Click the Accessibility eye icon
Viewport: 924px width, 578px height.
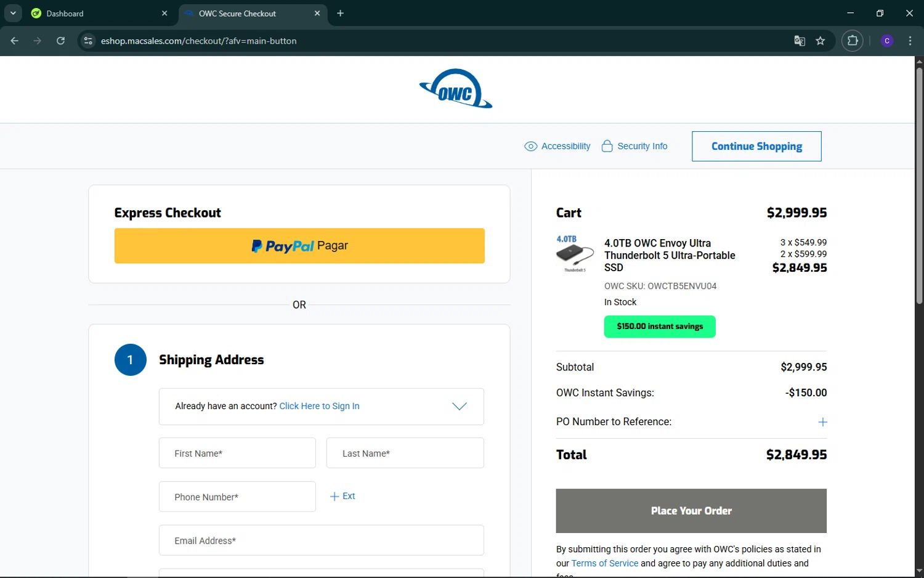click(530, 146)
